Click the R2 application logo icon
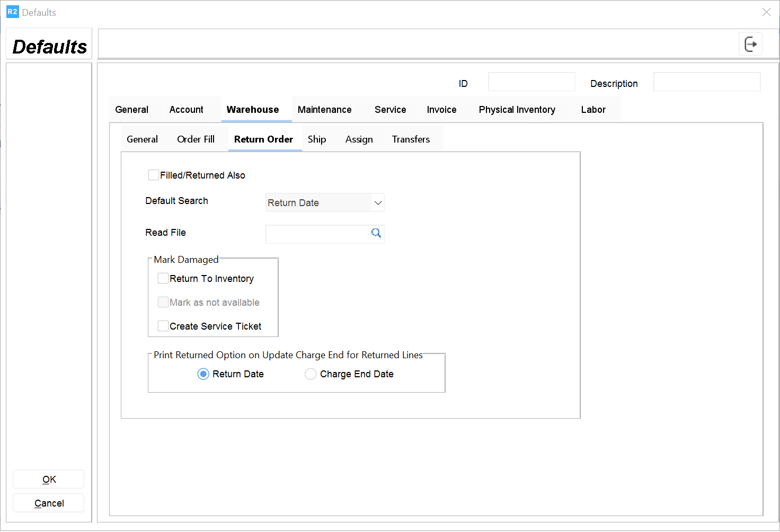The image size is (780, 532). point(12,12)
